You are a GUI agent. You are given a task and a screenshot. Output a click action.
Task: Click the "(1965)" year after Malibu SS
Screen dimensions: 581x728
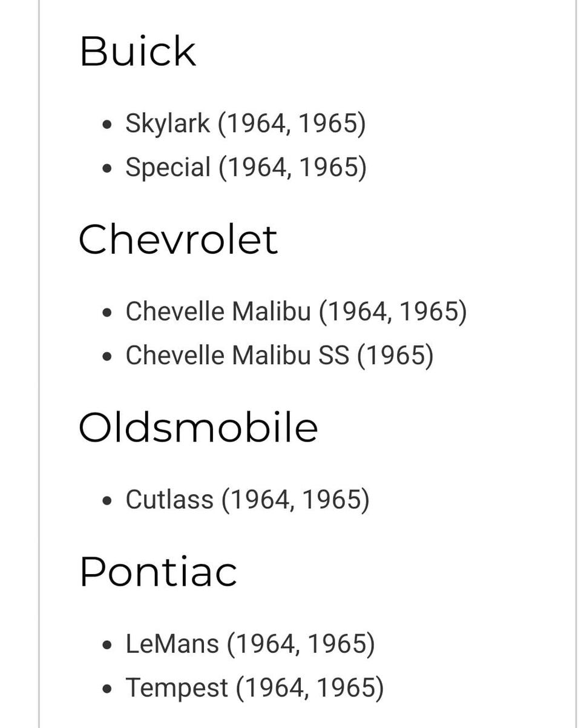pyautogui.click(x=395, y=356)
